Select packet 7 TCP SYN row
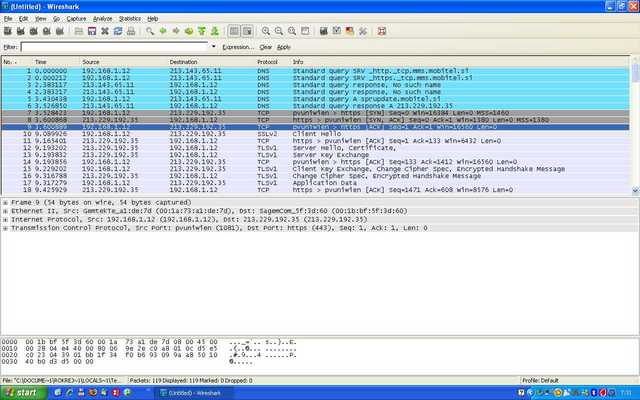 coord(315,113)
